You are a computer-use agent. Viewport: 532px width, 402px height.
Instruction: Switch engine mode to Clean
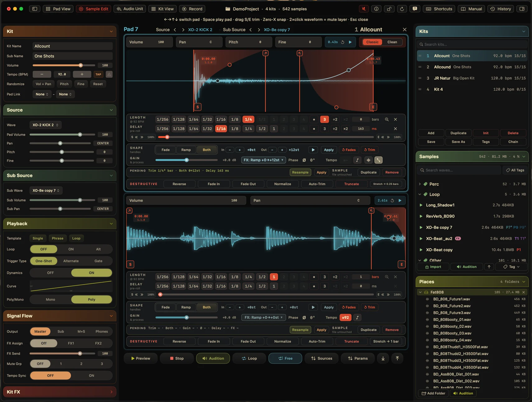(x=392, y=42)
